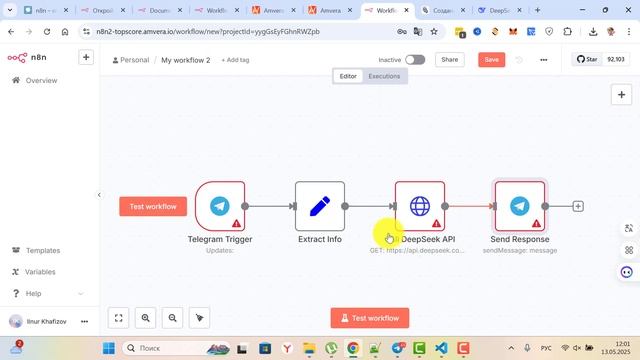The width and height of the screenshot is (640, 360).
Task: Open the browser extensions puzzle icon
Action: [x=567, y=31]
